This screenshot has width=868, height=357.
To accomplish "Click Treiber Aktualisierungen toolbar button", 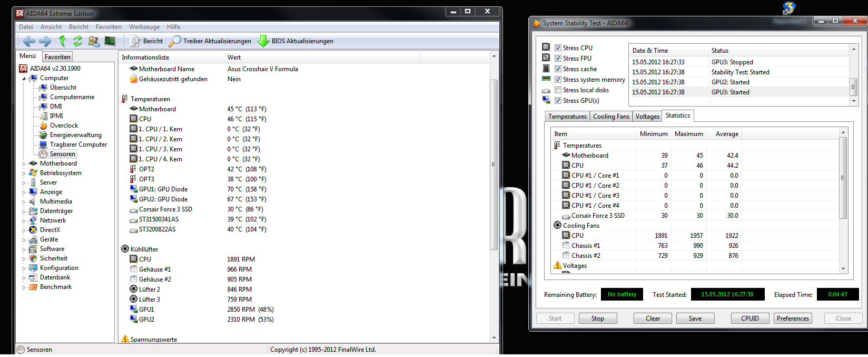I will pyautogui.click(x=211, y=41).
